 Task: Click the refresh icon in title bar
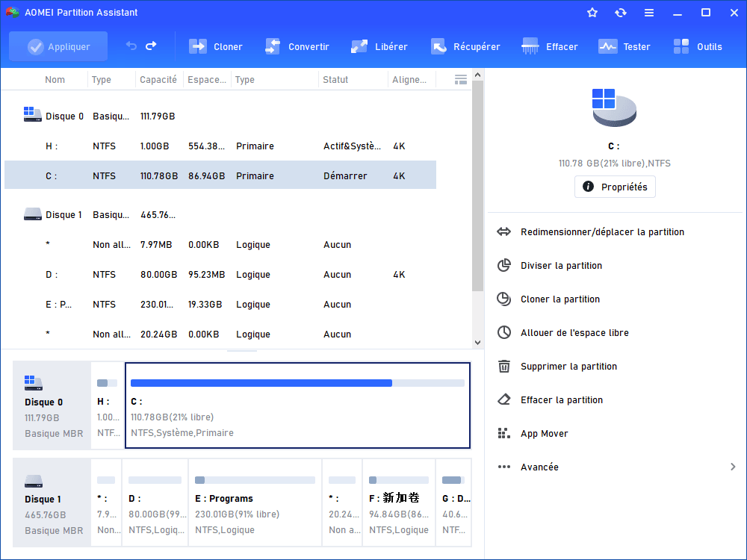point(620,13)
